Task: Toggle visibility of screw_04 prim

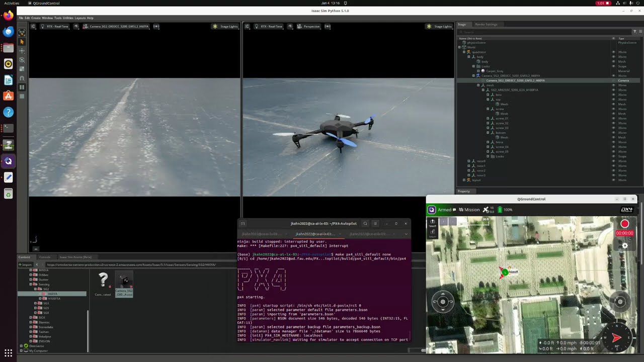Action: pyautogui.click(x=613, y=147)
